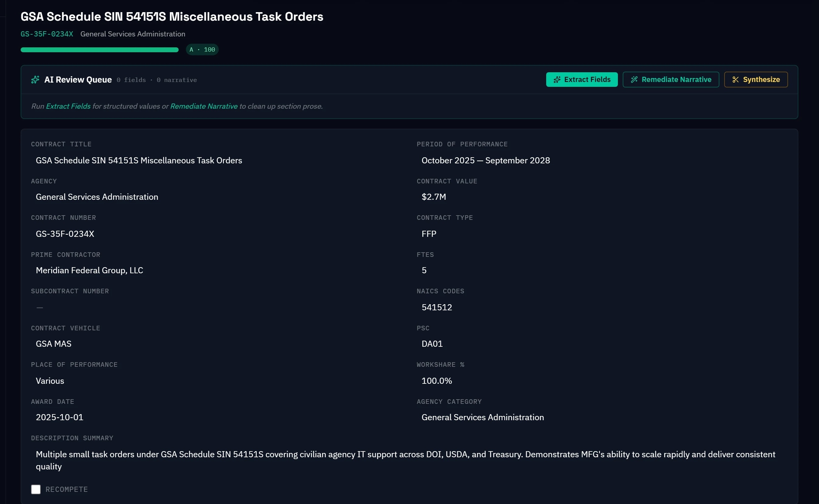Image resolution: width=819 pixels, height=504 pixels.
Task: Click the A · 100 grade badge
Action: click(x=202, y=50)
